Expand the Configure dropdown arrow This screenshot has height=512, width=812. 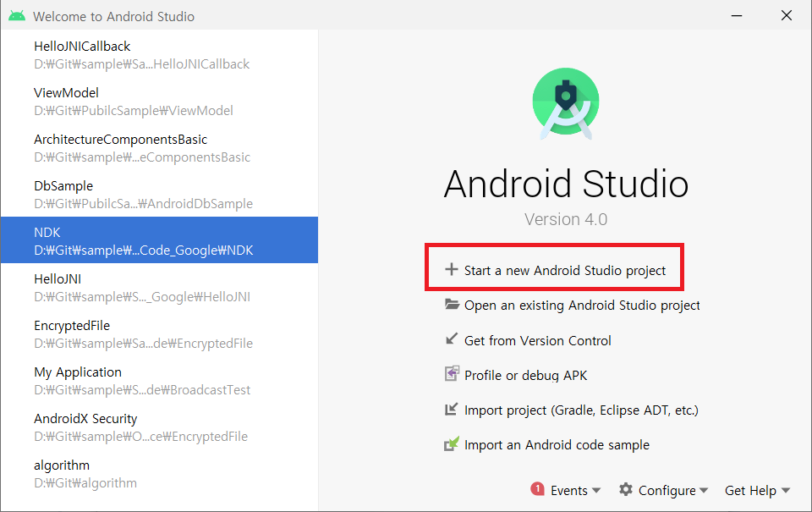coord(703,490)
